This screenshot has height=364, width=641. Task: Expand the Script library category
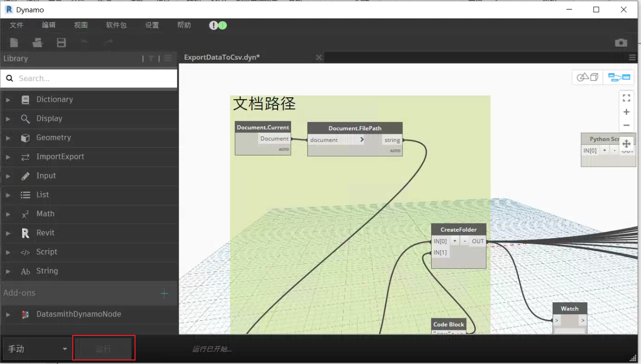point(8,252)
